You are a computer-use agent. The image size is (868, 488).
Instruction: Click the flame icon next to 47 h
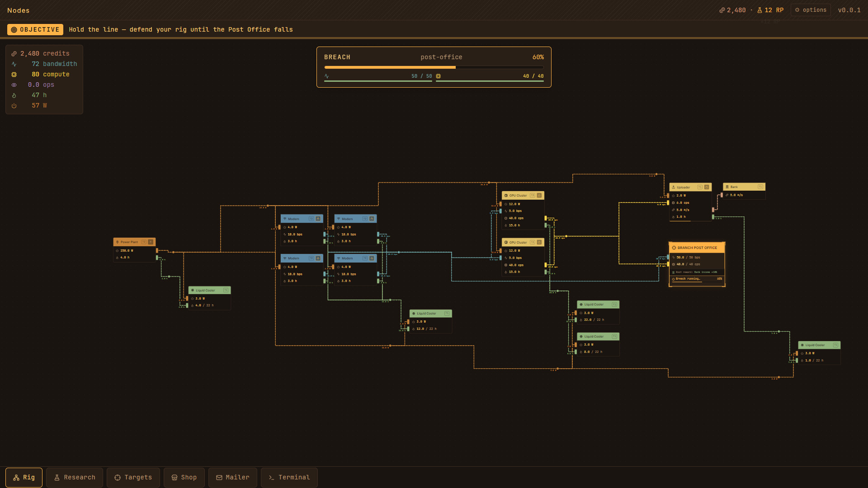[14, 95]
